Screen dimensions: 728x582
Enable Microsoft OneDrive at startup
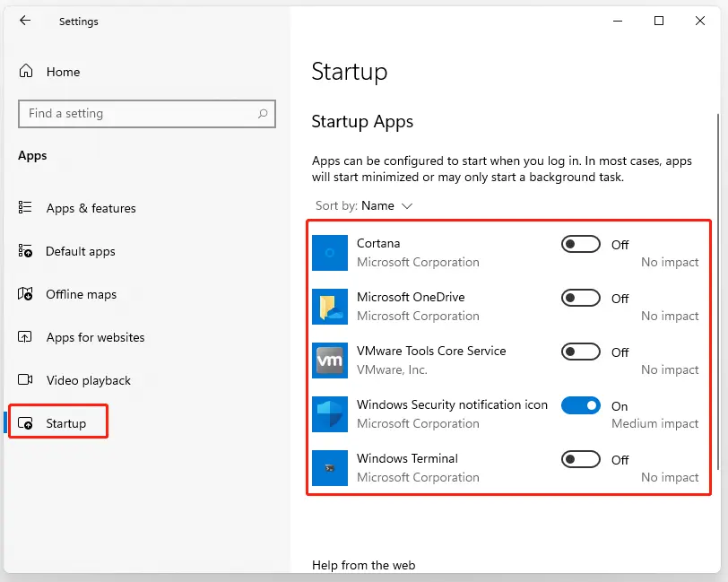tap(580, 297)
